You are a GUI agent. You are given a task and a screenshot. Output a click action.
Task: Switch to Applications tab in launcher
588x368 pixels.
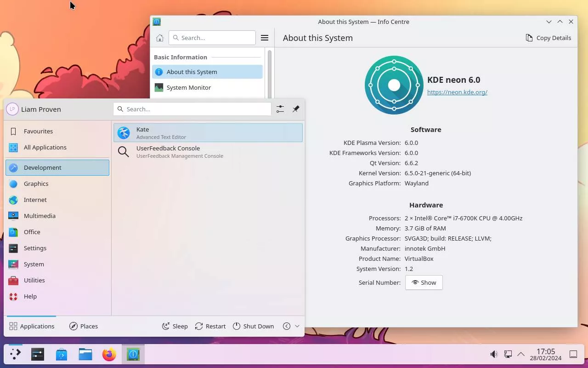click(32, 326)
